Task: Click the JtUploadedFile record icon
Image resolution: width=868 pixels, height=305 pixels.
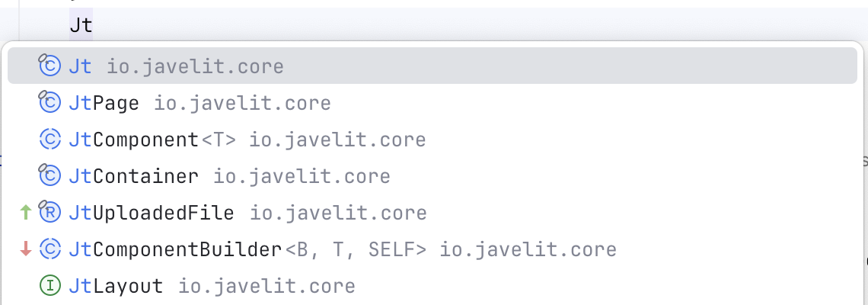Action: click(x=49, y=213)
